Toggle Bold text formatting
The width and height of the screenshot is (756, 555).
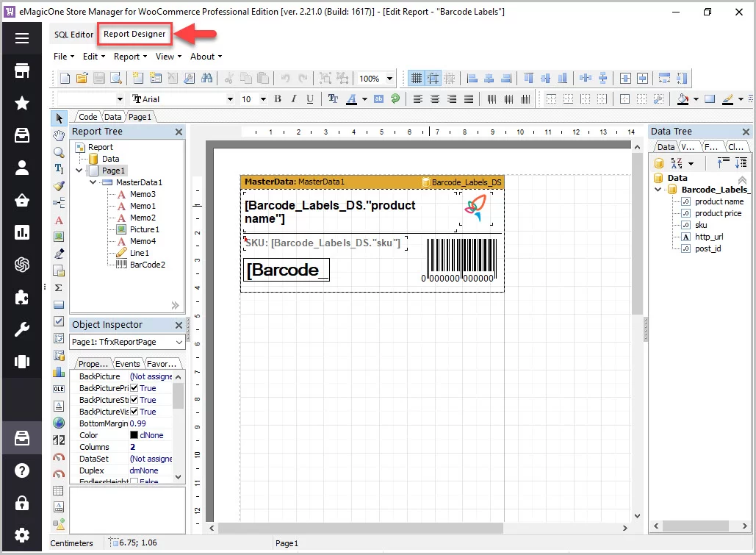(278, 99)
